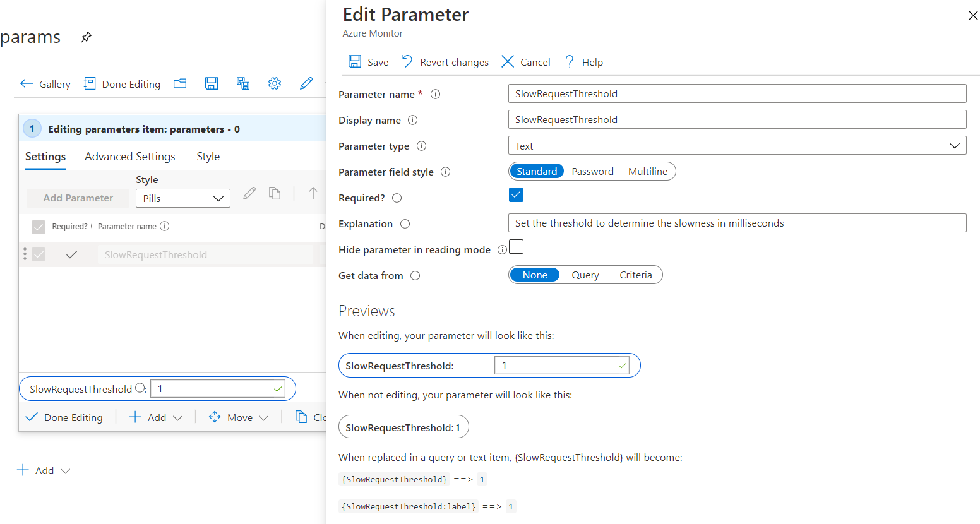This screenshot has width=980, height=524.
Task: Click the info icon beside Parameter name label
Action: pyautogui.click(x=436, y=94)
